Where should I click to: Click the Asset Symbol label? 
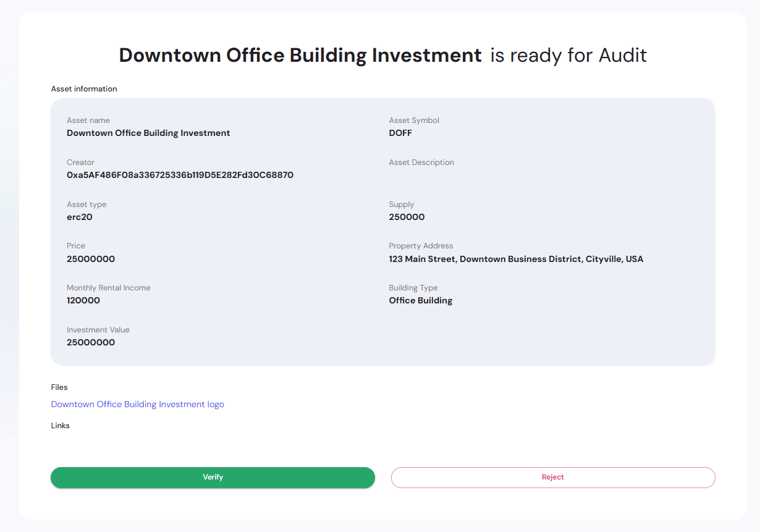click(x=414, y=120)
